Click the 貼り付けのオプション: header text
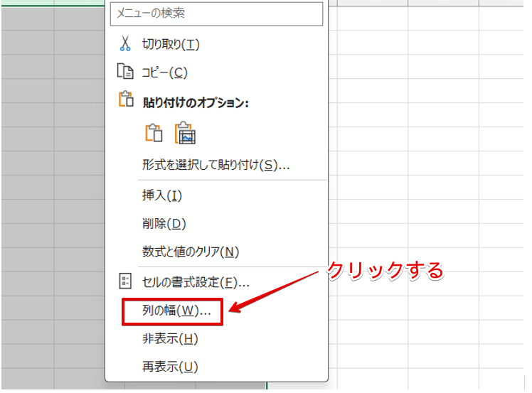The height and width of the screenshot is (393, 532). pos(194,102)
